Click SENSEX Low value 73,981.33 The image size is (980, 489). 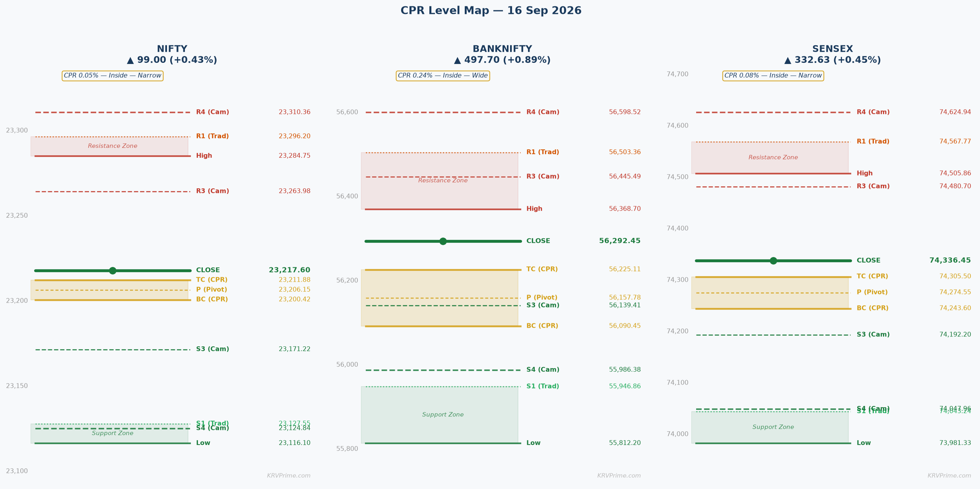[x=955, y=443]
